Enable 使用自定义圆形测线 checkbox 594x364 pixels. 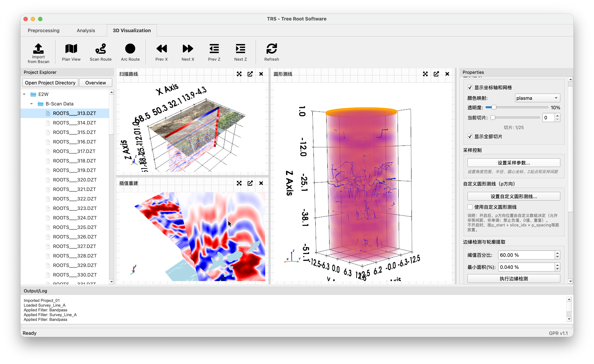470,207
